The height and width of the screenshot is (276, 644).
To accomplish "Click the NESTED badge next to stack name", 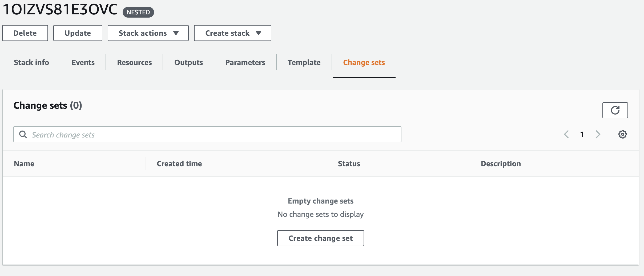I will [x=138, y=12].
